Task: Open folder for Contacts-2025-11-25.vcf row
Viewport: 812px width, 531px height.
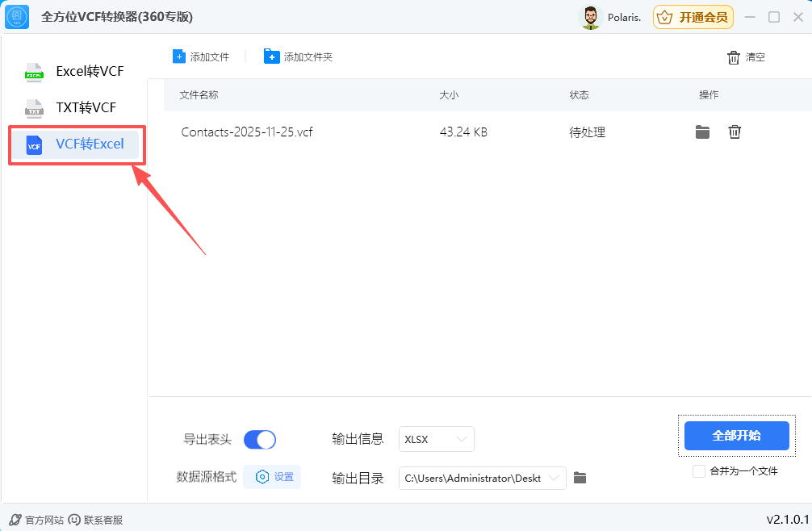Action: 702,132
